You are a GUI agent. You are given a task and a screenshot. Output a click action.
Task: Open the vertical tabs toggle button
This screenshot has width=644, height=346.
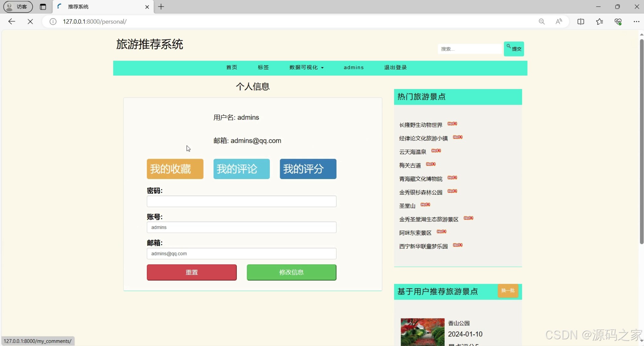(x=43, y=7)
